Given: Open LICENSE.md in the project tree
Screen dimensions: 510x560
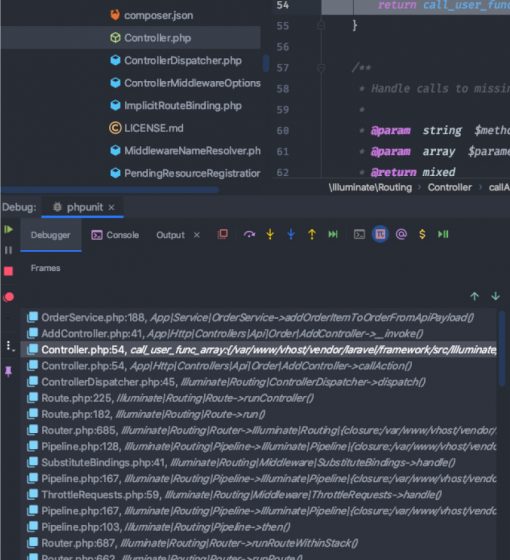Looking at the screenshot, I should tap(146, 128).
